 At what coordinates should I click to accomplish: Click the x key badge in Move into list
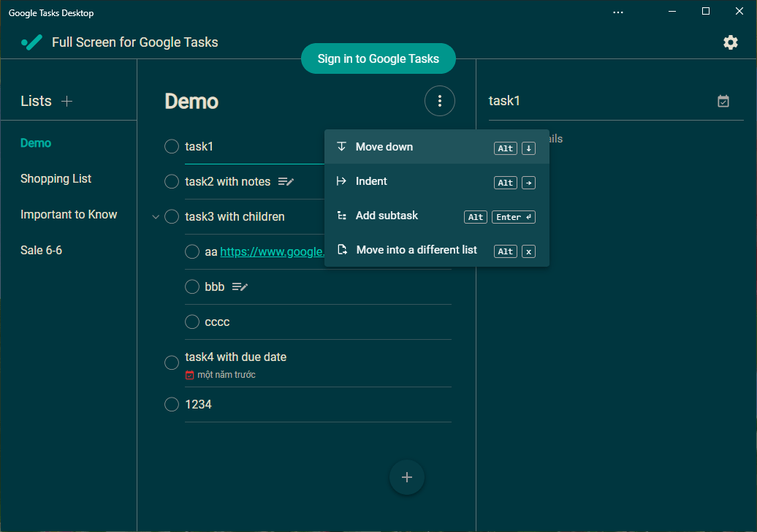pyautogui.click(x=528, y=251)
